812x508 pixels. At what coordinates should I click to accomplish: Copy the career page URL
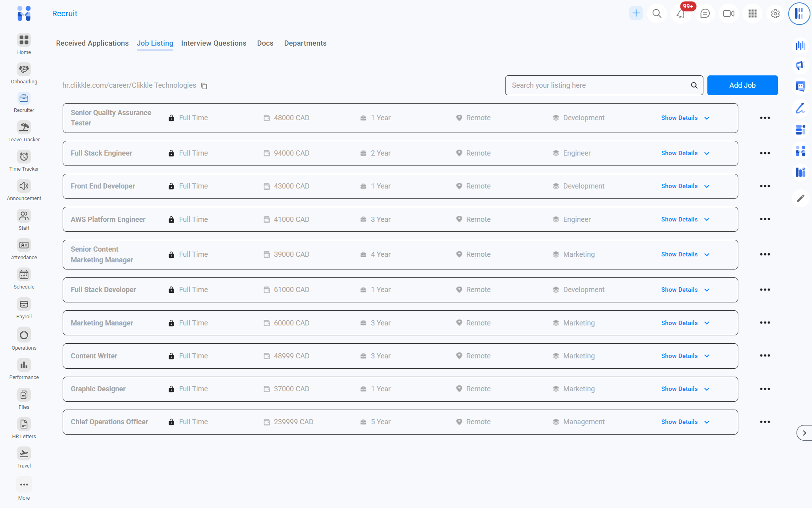click(204, 86)
